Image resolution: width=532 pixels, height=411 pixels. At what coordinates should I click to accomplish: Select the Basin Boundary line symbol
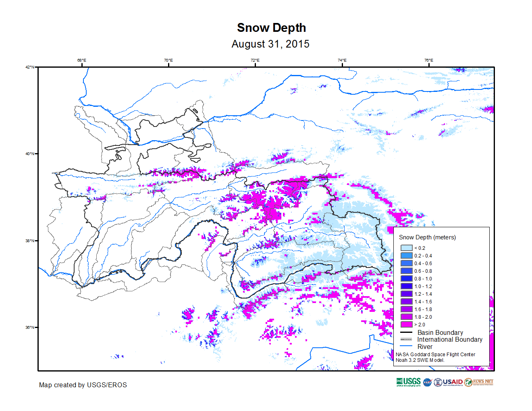(x=406, y=332)
